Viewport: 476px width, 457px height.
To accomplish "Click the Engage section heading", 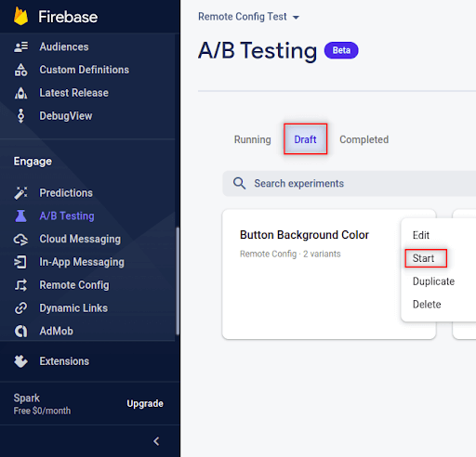I will click(x=33, y=162).
